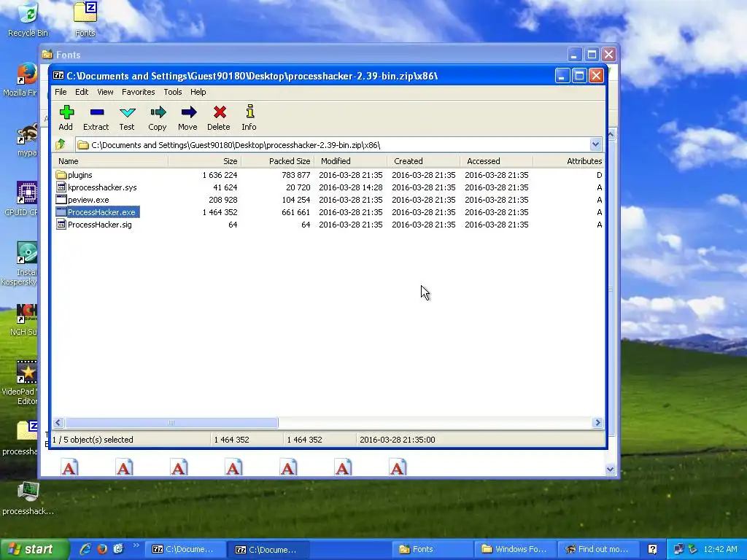Open the Favorites menu

pyautogui.click(x=138, y=92)
